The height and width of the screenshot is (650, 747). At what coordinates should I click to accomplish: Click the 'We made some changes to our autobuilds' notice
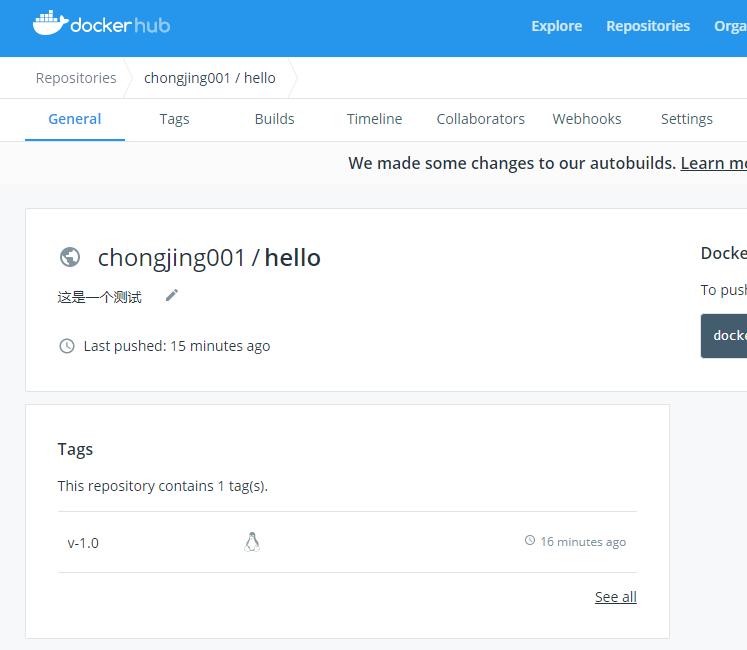coord(512,163)
